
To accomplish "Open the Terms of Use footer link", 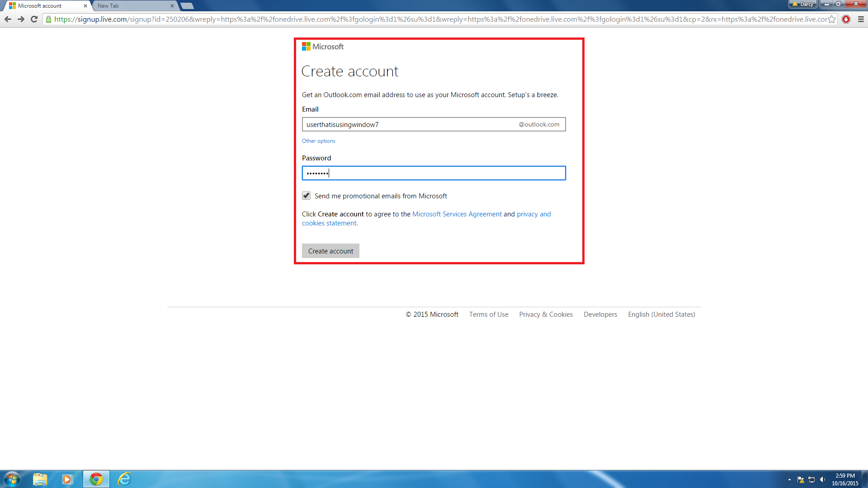I will click(489, 314).
